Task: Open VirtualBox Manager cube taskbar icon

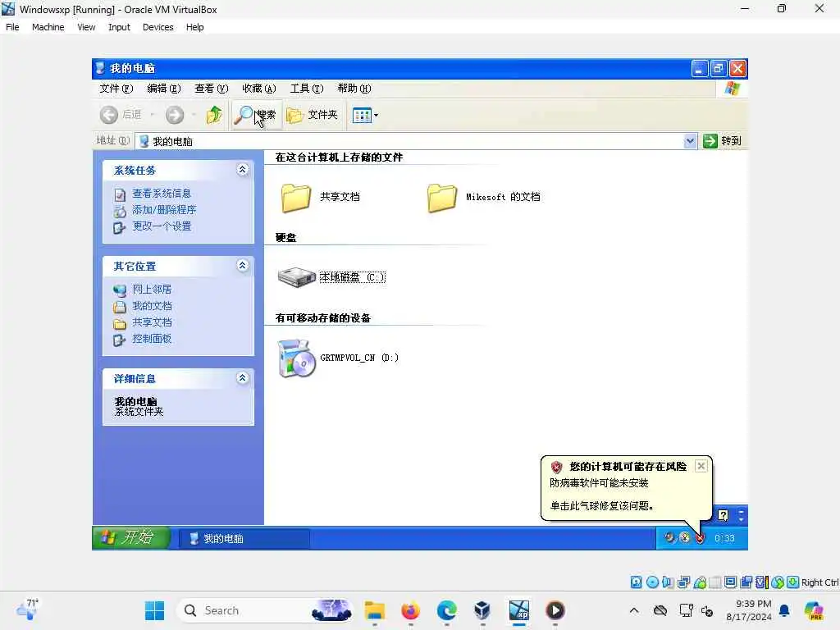Action: click(482, 610)
